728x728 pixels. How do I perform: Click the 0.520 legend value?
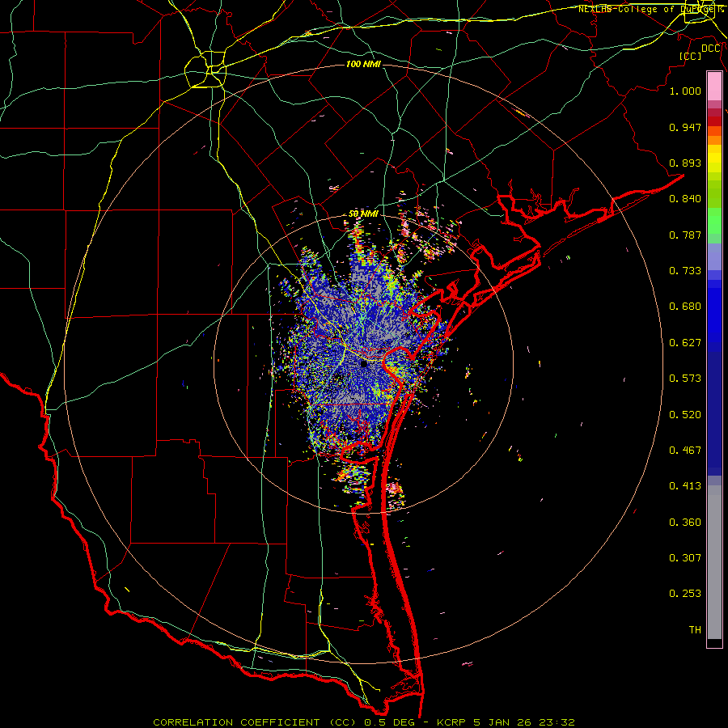point(685,415)
